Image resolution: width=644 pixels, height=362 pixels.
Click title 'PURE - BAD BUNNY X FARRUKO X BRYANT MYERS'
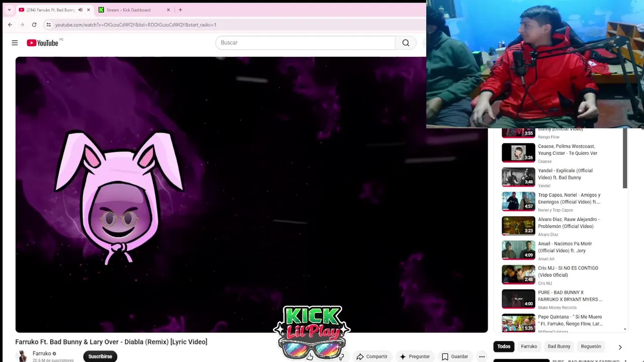coord(570,296)
